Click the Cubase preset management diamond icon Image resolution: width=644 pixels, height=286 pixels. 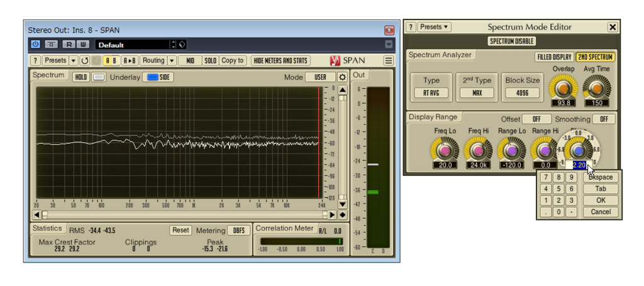pos(183,44)
